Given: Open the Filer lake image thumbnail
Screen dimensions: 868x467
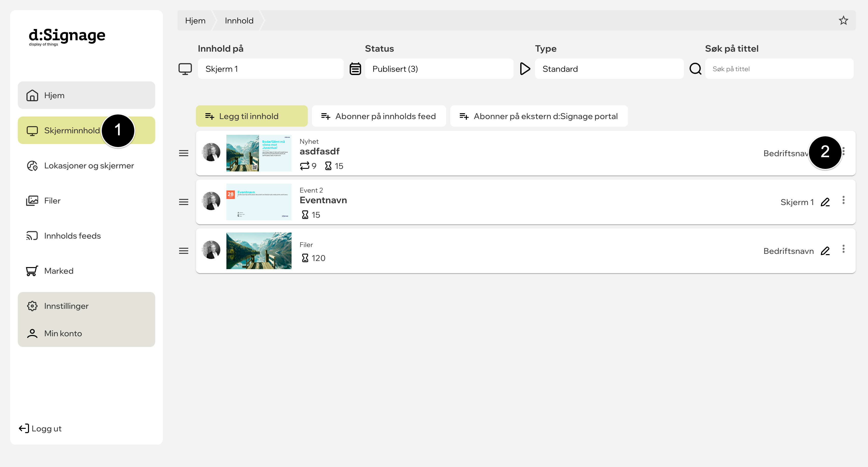Looking at the screenshot, I should coord(259,251).
